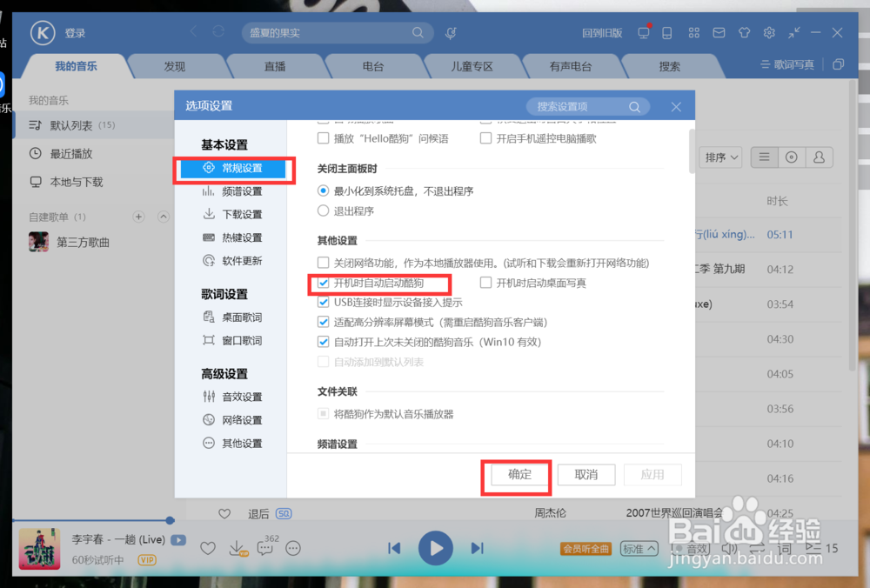The height and width of the screenshot is (588, 870).
Task: Click the multi-window icon beside 歌词写真
Action: [839, 64]
